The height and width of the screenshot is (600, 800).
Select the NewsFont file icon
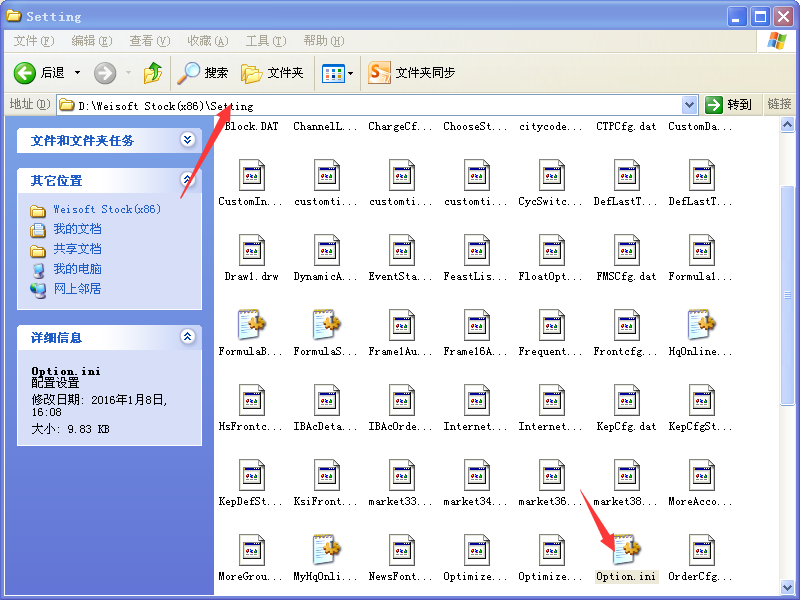[x=402, y=550]
